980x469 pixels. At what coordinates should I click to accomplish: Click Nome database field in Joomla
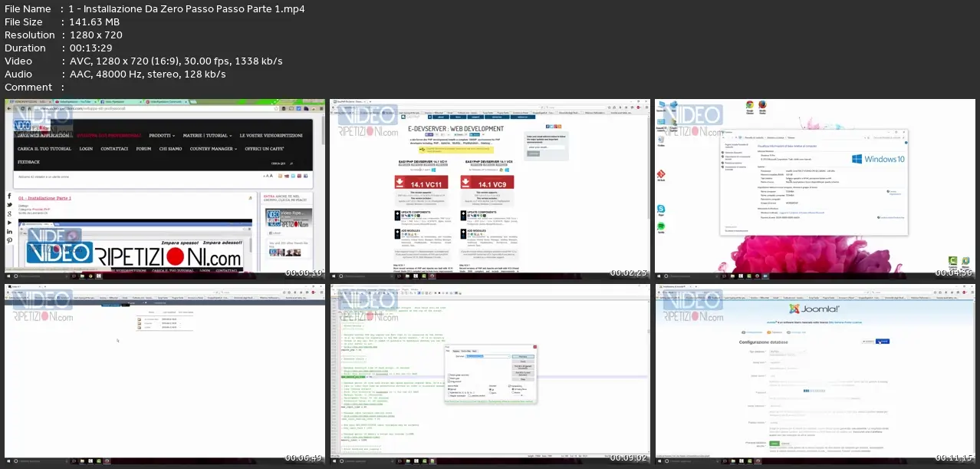coord(788,406)
